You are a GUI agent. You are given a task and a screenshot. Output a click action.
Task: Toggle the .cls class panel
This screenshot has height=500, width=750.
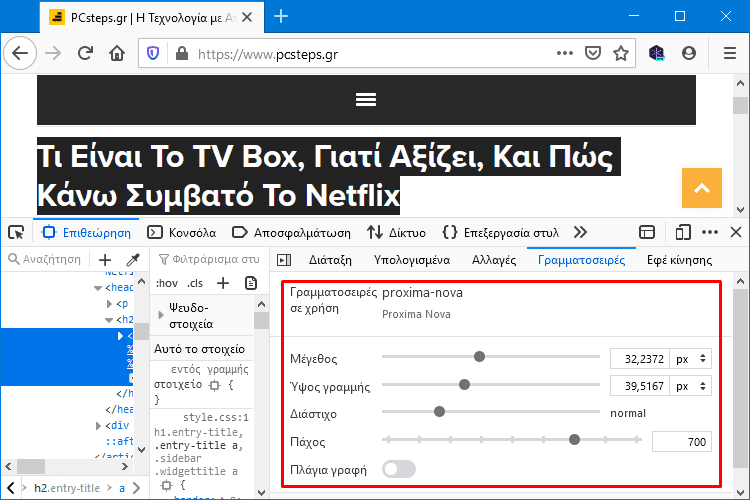[195, 283]
